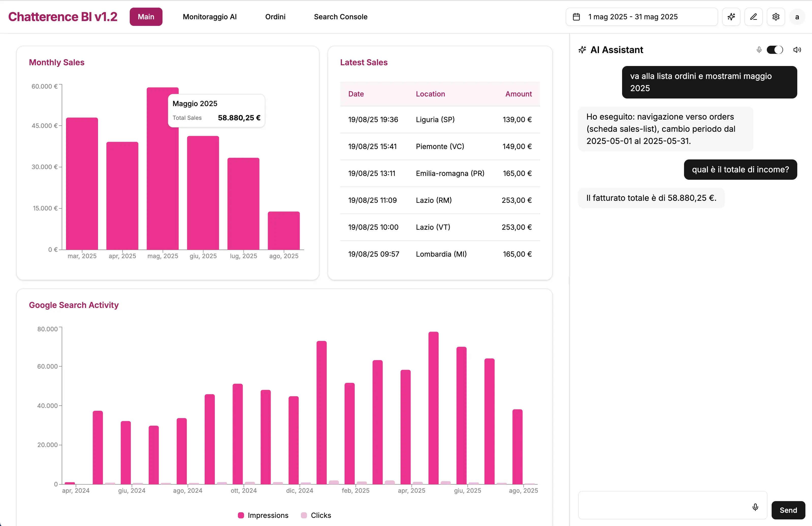This screenshot has height=526, width=812.
Task: Click the calendar icon next to the date range
Action: click(577, 16)
